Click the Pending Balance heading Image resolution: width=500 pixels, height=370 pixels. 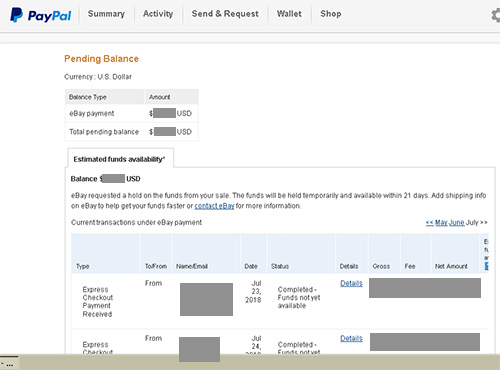coord(101,59)
